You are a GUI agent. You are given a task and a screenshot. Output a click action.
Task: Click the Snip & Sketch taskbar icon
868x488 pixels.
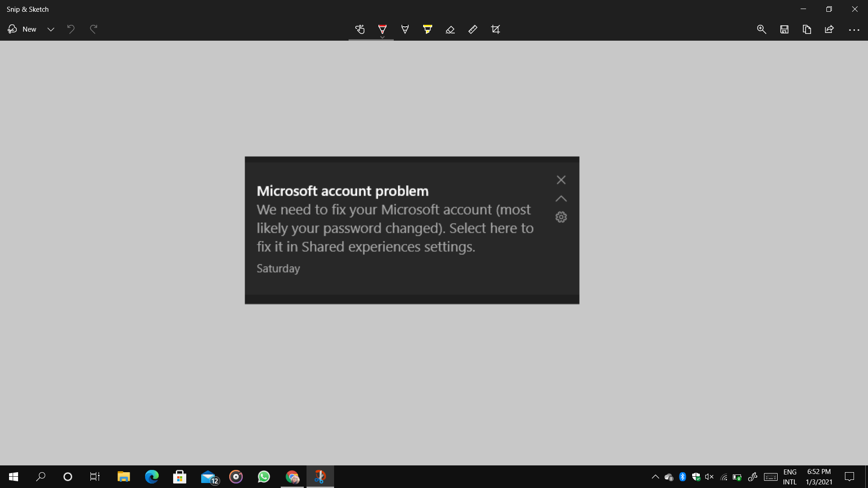[320, 477]
